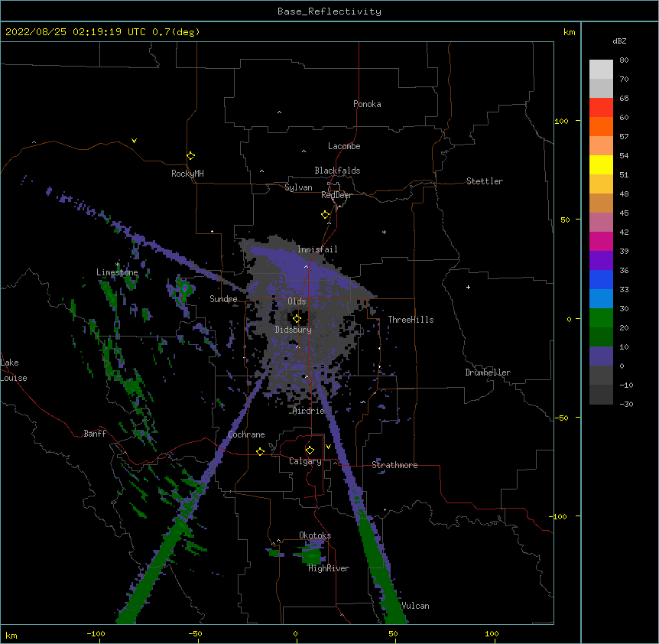659x644 pixels.
Task: Click the Didsbury label
Action: coord(293,330)
